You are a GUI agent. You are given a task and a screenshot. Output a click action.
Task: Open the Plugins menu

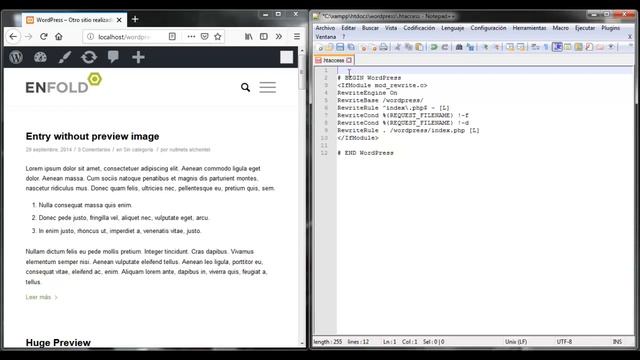[x=611, y=28]
